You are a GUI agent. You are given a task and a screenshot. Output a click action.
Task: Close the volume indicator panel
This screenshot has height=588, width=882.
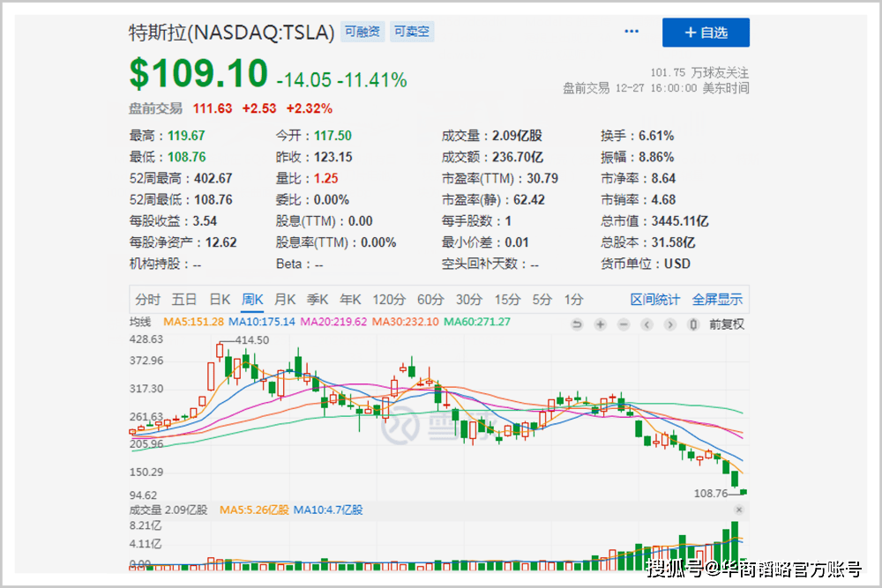click(739, 510)
